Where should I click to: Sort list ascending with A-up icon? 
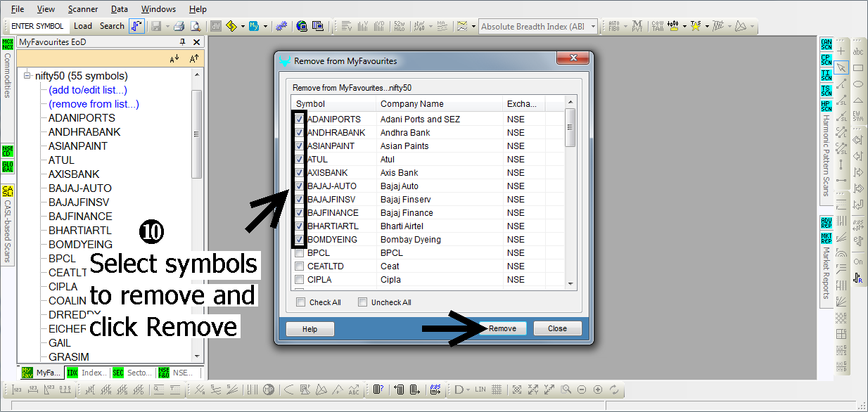tap(195, 59)
